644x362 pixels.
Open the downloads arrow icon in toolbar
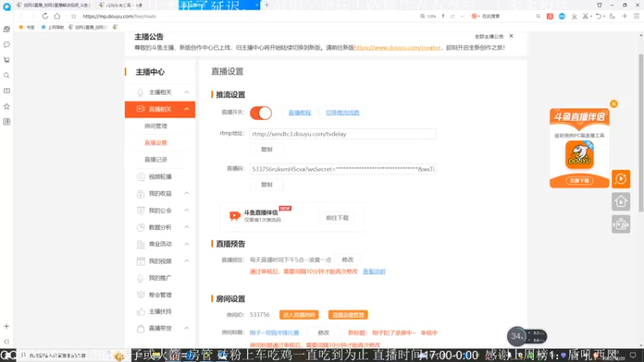(574, 16)
